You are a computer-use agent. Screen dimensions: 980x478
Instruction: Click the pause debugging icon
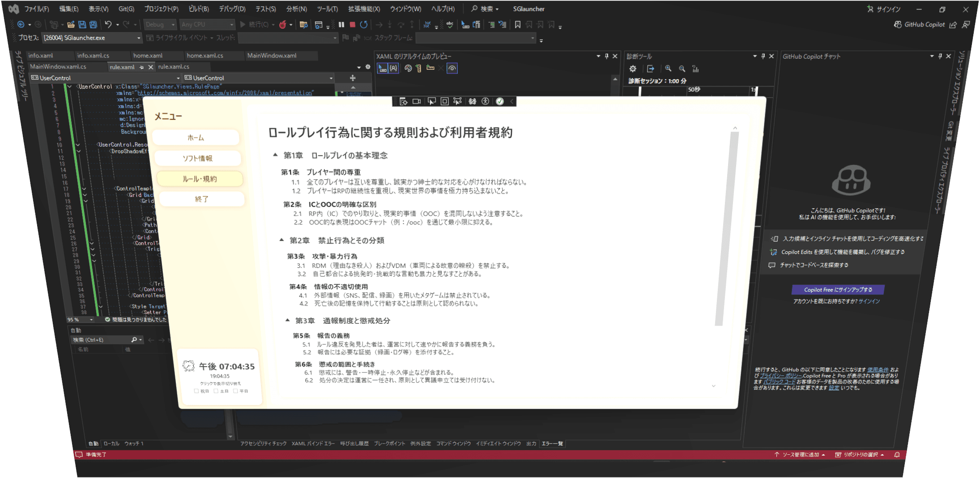(341, 25)
